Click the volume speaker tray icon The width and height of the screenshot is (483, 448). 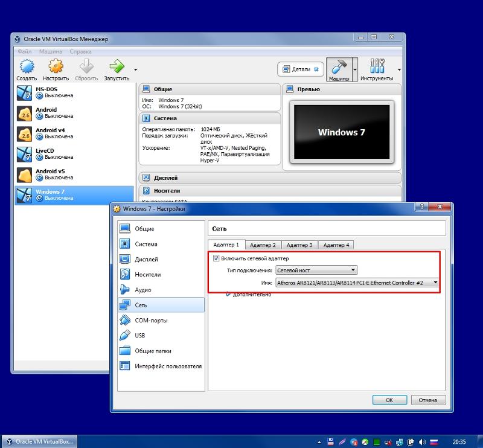(422, 442)
